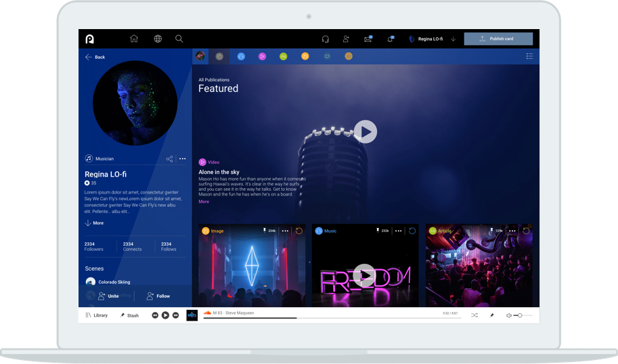Click the Publish card button
This screenshot has height=364, width=618.
point(498,39)
